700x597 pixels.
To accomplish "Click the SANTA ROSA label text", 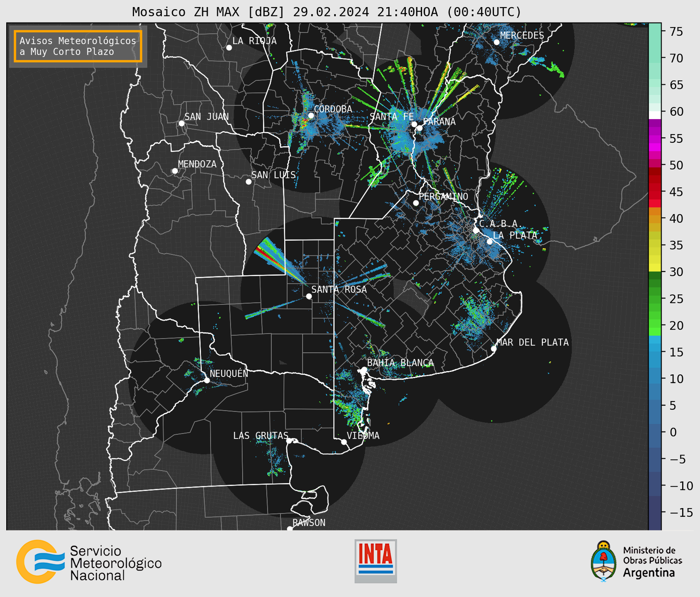I will 339,289.
